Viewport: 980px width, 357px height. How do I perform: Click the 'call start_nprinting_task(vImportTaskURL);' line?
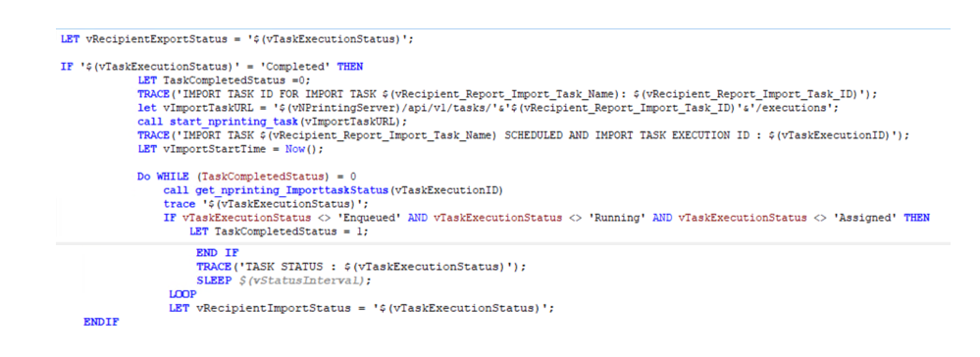[272, 122]
